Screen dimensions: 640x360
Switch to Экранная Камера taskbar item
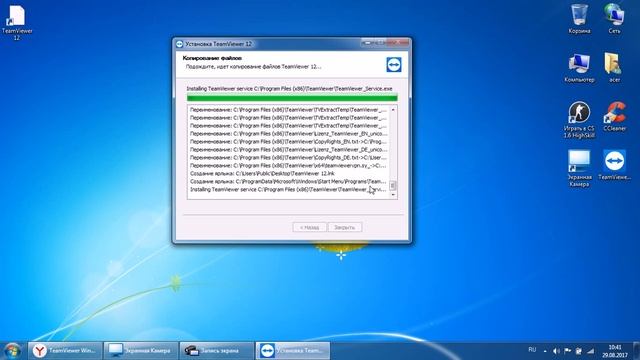tap(140, 351)
